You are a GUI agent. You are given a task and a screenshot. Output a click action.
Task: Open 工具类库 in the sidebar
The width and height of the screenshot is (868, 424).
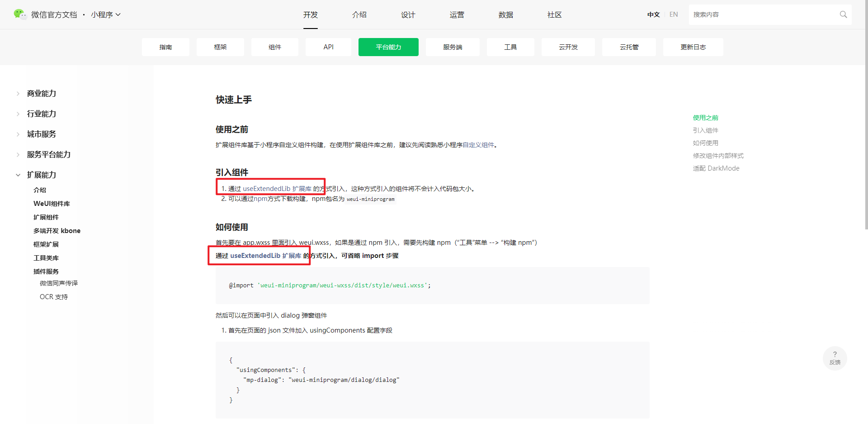[46, 258]
